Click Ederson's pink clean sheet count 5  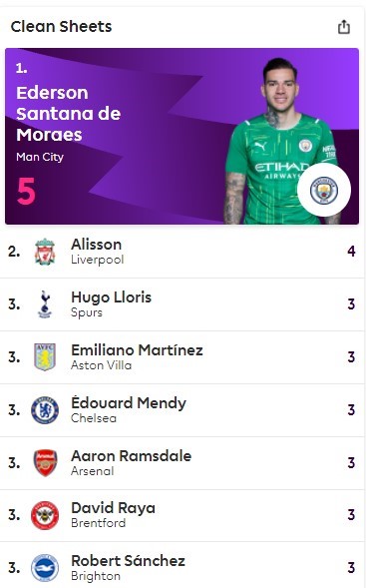pos(26,191)
